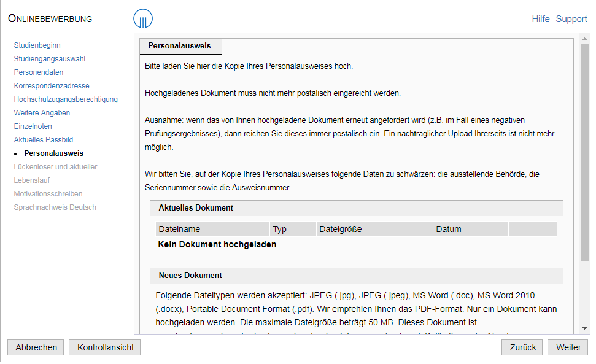Open the Support link
The image size is (596, 364).
[x=571, y=19]
